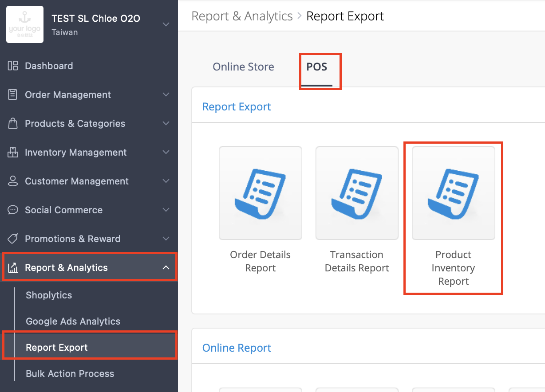Switch to the Online Store tab
Image resolution: width=545 pixels, height=392 pixels.
pyautogui.click(x=243, y=67)
